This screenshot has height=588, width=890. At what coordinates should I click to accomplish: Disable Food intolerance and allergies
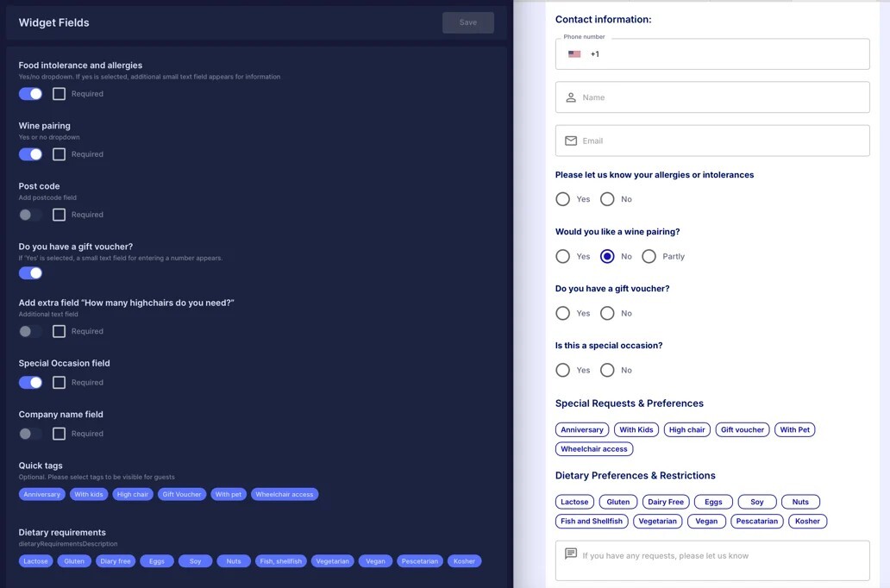click(x=28, y=93)
